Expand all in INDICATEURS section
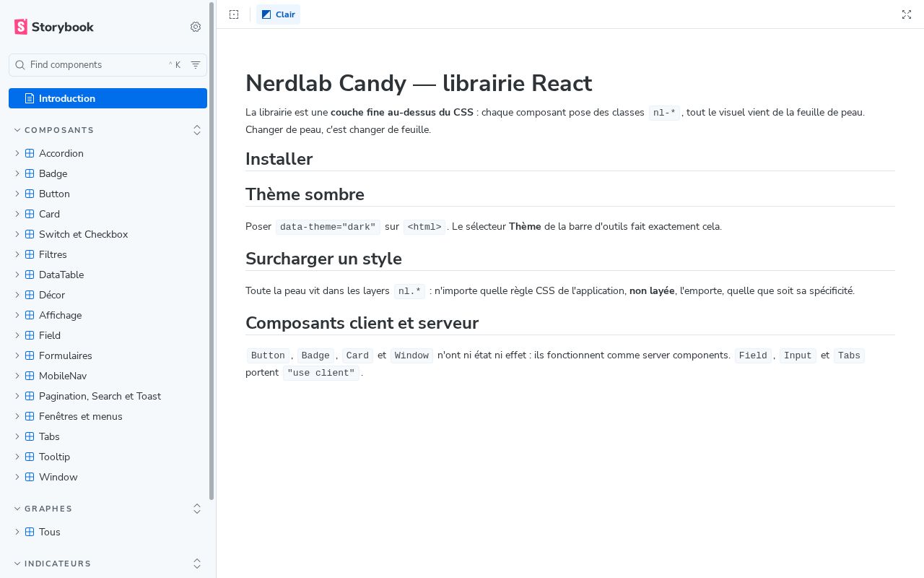Image resolution: width=924 pixels, height=578 pixels. coord(197,564)
